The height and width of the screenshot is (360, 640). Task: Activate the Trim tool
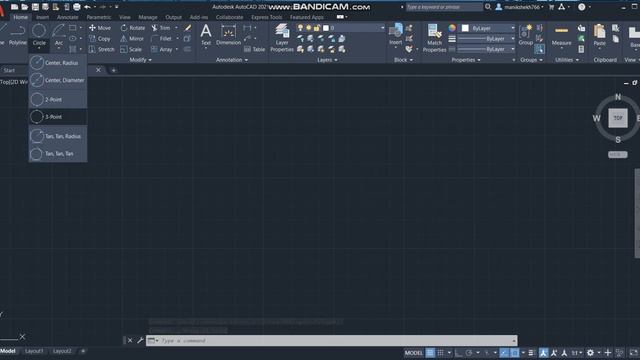click(x=160, y=28)
